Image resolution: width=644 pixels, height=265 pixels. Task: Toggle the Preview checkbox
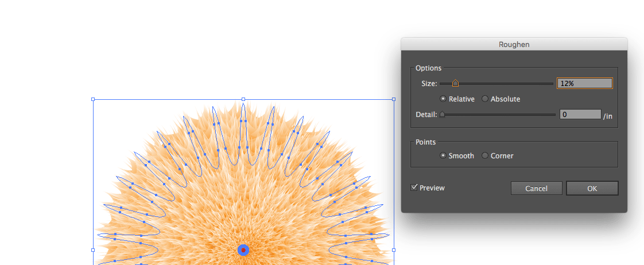[x=414, y=188]
